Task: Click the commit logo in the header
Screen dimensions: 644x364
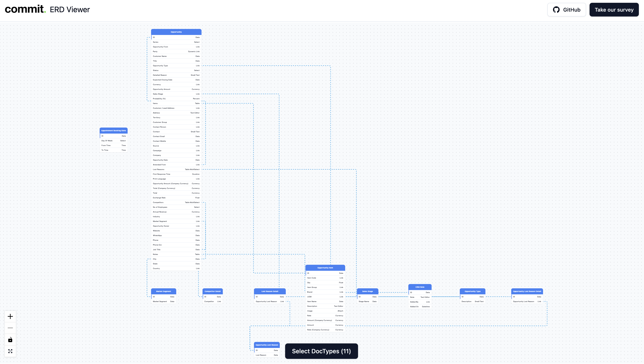Action: coord(25,9)
